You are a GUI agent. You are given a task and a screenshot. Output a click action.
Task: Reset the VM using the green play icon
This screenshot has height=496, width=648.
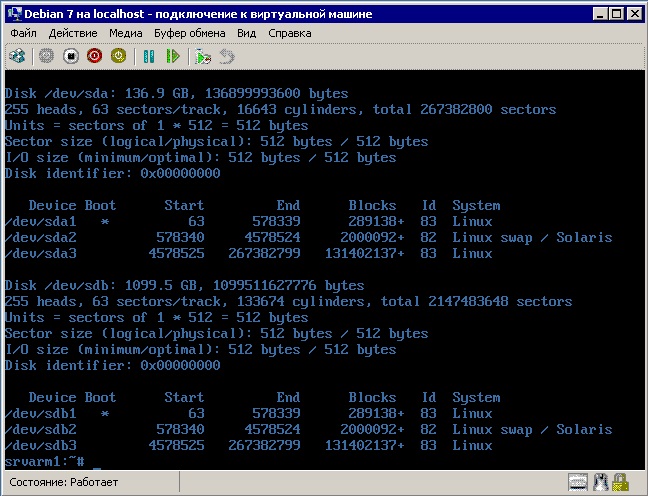click(173, 56)
